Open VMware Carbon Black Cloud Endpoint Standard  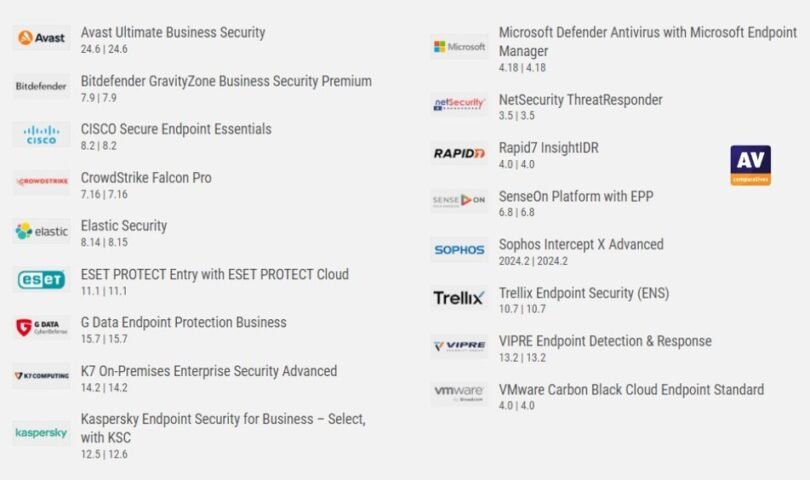(x=631, y=390)
